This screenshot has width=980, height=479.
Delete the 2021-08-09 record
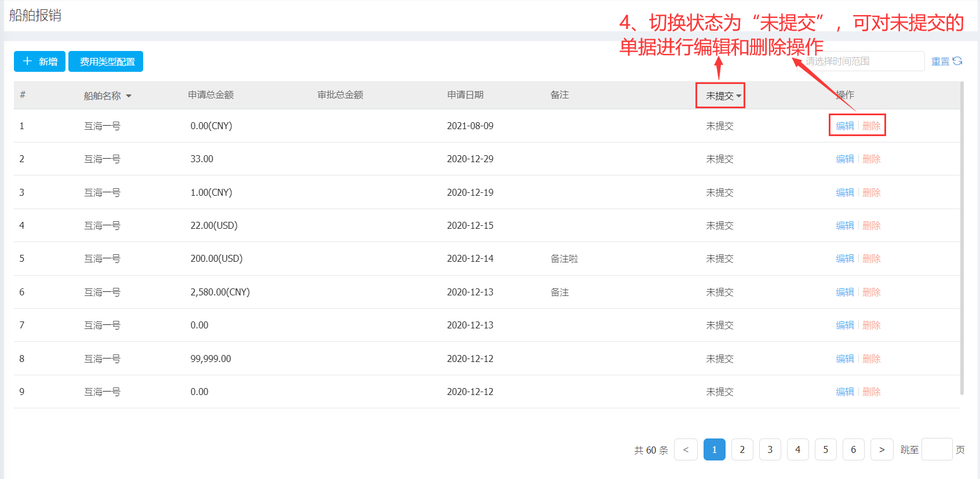[872, 126]
